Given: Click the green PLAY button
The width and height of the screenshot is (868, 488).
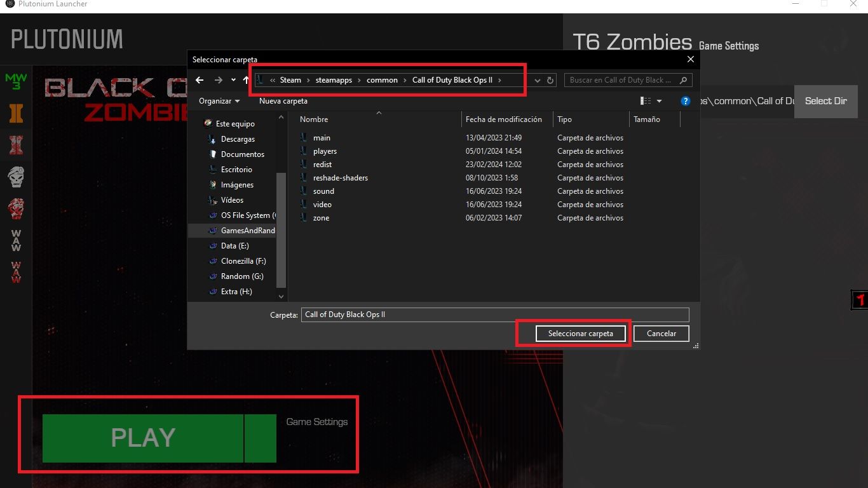Looking at the screenshot, I should (143, 438).
